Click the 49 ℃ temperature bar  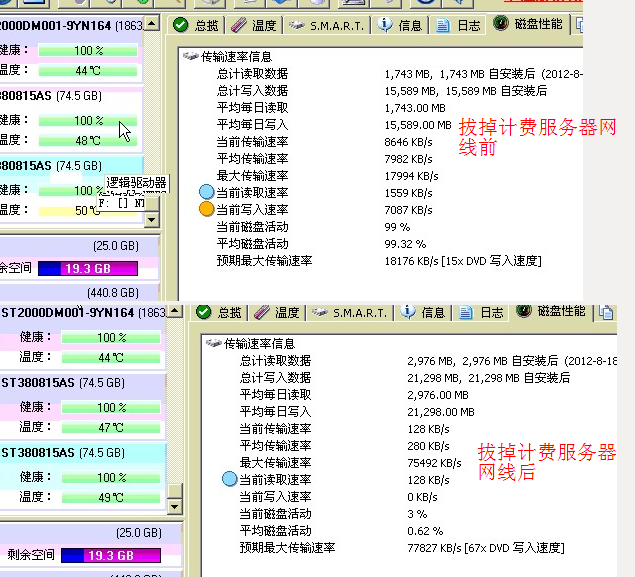[111, 497]
